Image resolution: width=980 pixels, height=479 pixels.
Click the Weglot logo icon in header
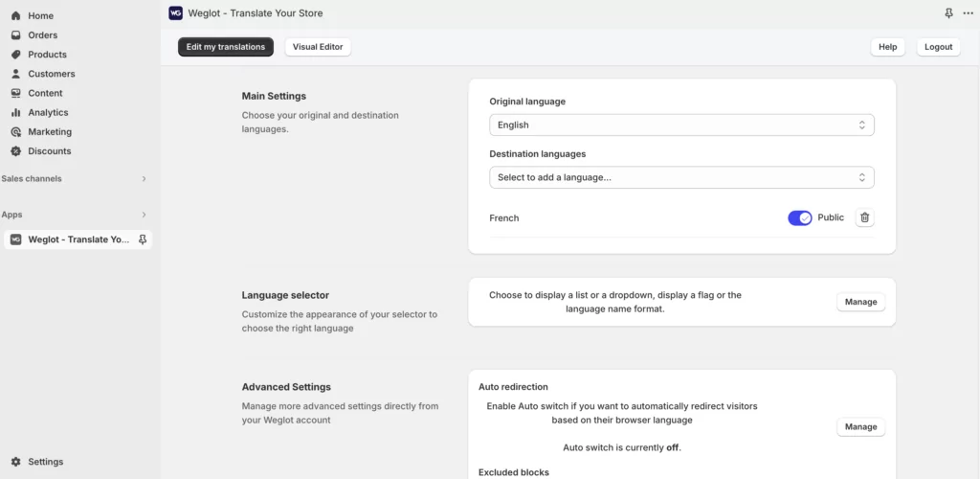[x=176, y=13]
